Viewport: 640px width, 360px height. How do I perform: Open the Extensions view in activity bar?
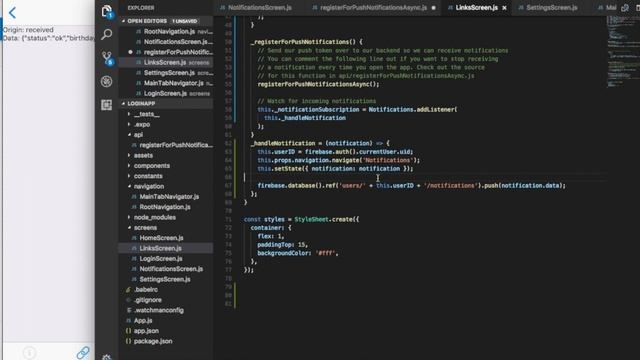pyautogui.click(x=107, y=105)
